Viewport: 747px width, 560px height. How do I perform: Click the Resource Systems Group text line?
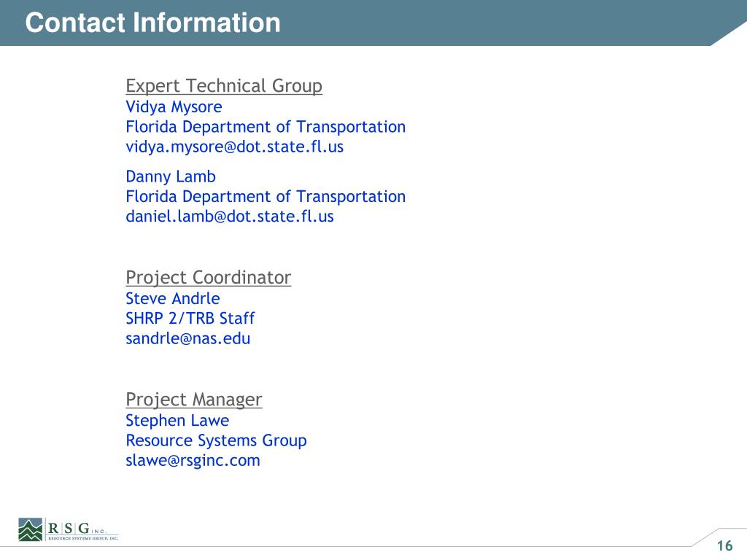point(216,440)
